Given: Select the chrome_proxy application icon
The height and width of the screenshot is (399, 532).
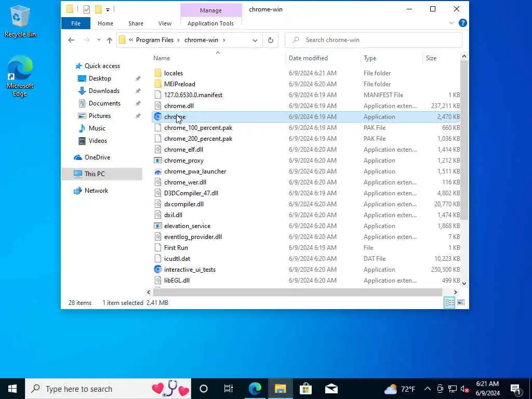Looking at the screenshot, I should pos(158,161).
